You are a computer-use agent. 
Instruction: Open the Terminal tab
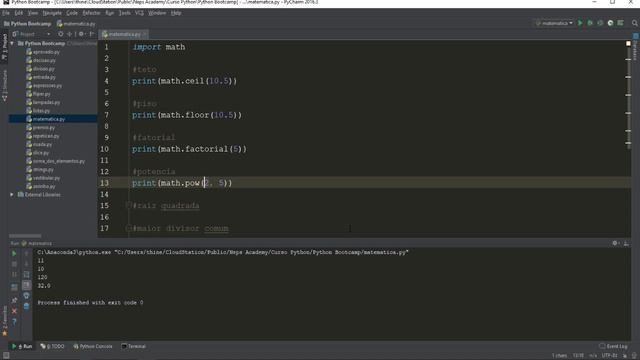pyautogui.click(x=133, y=346)
